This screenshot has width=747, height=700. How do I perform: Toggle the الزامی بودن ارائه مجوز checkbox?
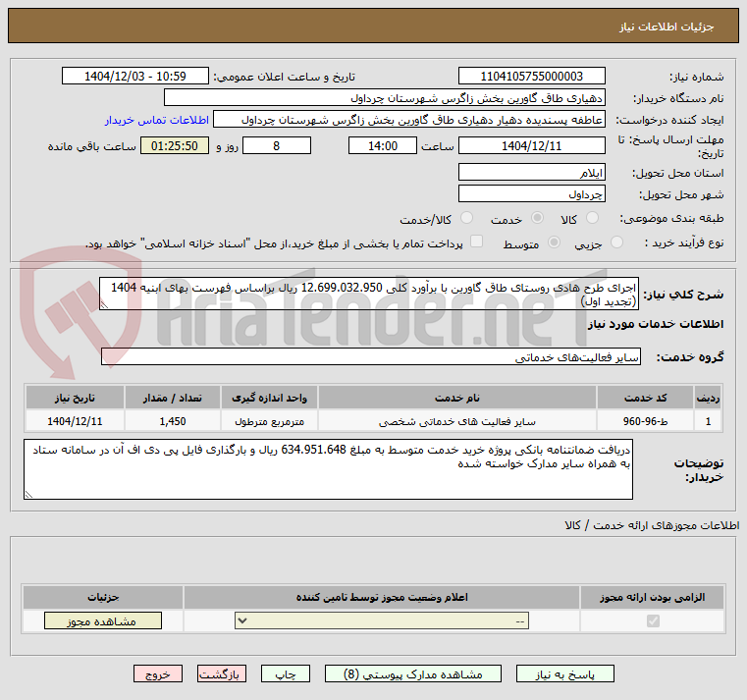653,620
